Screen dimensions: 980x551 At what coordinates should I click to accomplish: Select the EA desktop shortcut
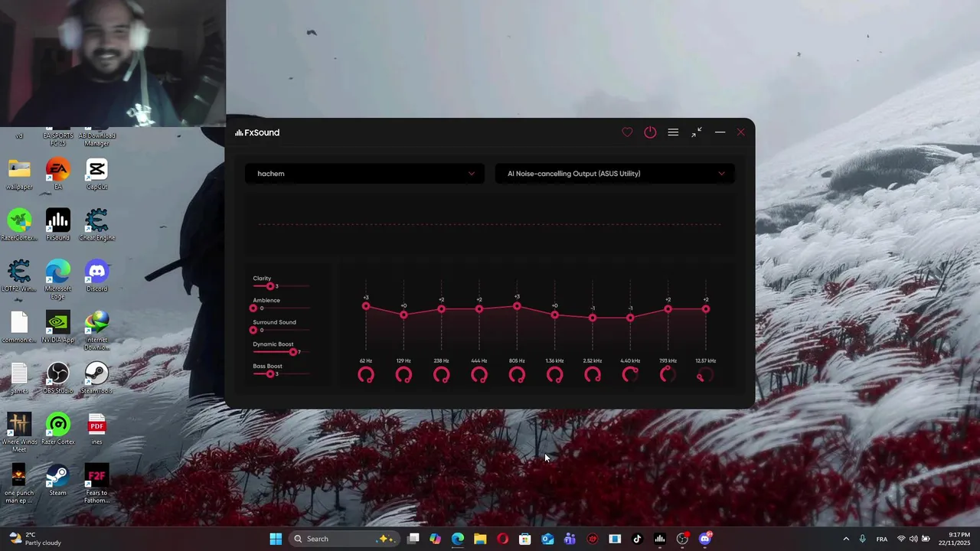click(x=58, y=174)
